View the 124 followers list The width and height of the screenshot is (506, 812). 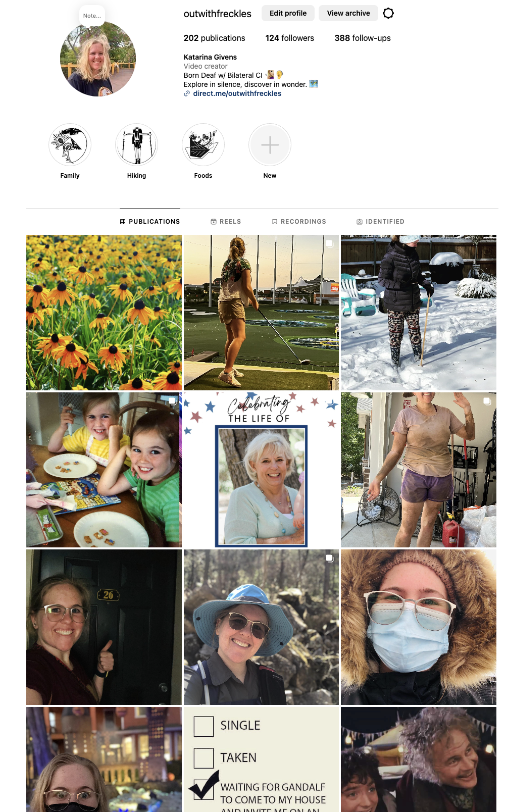[290, 38]
